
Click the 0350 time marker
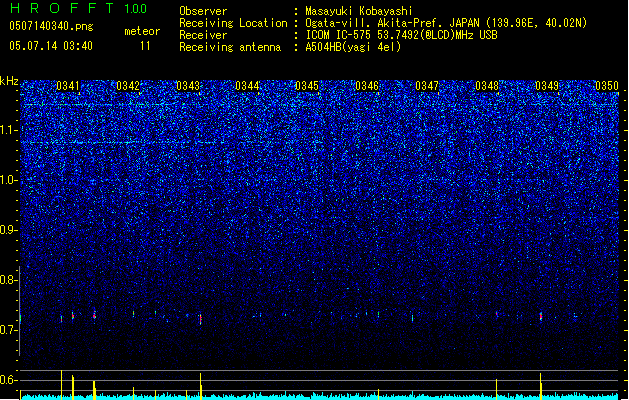coord(607,86)
